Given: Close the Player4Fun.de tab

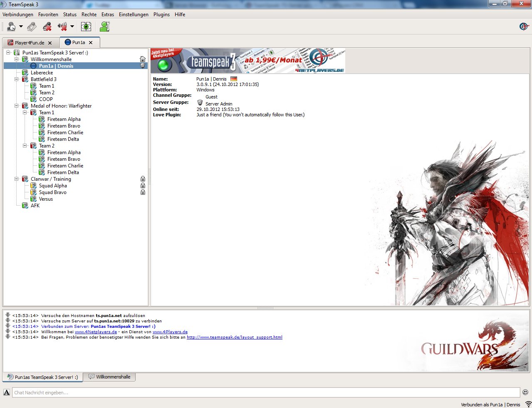Looking at the screenshot, I should click(x=50, y=43).
